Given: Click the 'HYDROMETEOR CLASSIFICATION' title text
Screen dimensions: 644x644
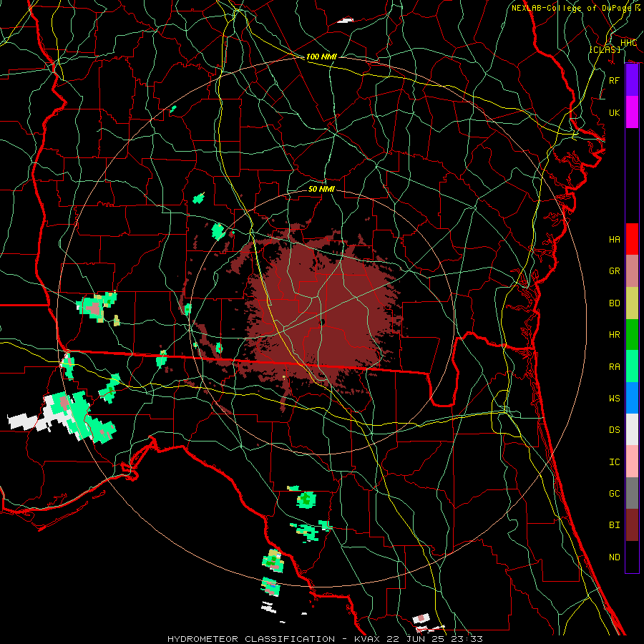Looking at the screenshot, I should point(251,639).
